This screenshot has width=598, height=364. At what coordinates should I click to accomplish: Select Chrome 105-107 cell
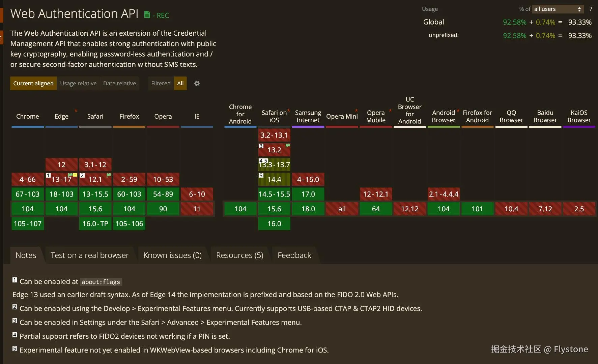(x=28, y=223)
